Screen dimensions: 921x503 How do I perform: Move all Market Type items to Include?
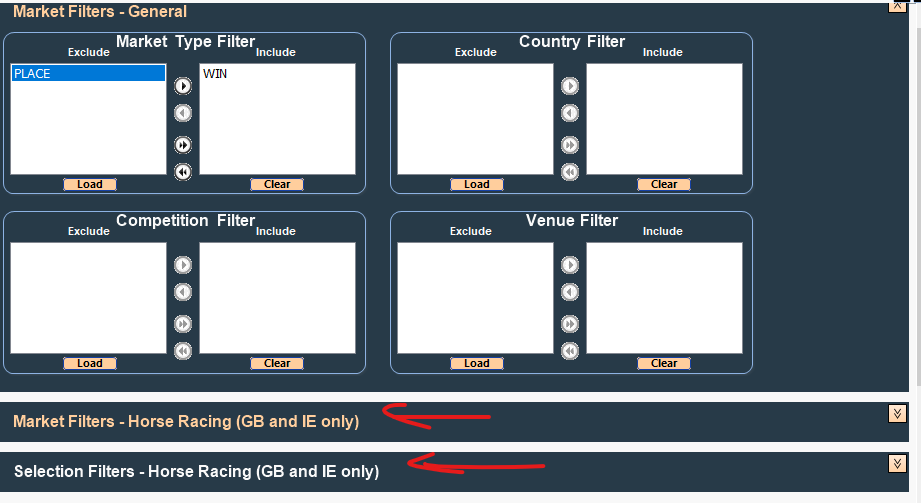[183, 145]
